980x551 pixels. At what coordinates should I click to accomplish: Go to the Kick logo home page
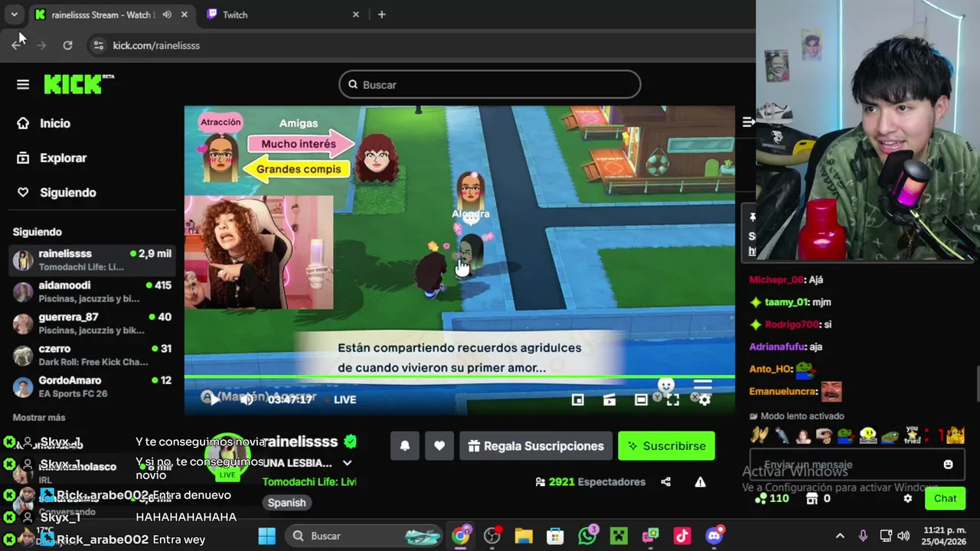tap(79, 83)
